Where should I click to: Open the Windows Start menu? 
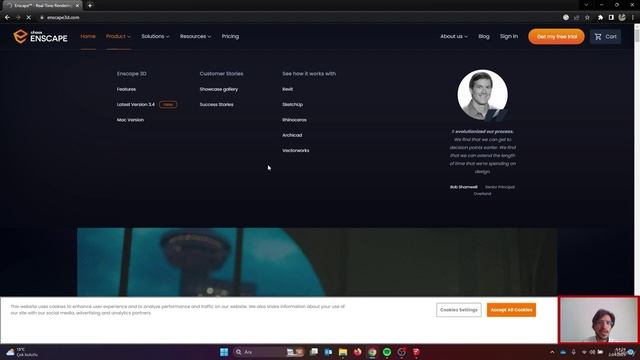224,352
